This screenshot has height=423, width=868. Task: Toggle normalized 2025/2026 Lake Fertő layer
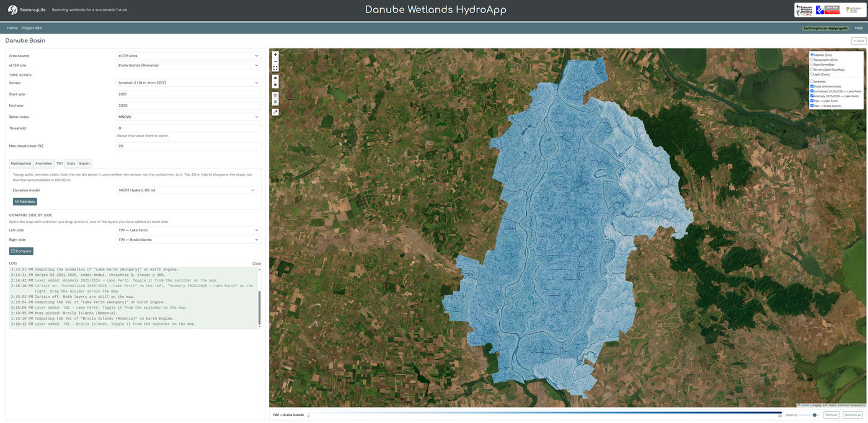click(x=812, y=91)
